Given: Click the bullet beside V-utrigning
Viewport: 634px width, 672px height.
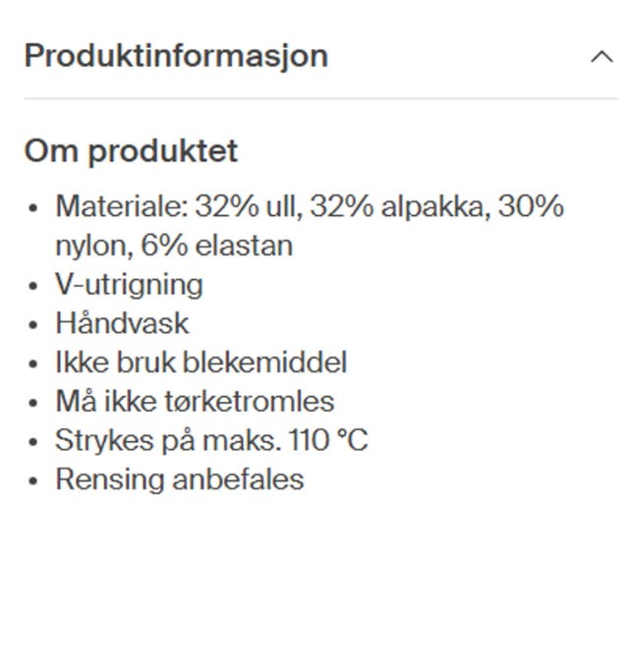Looking at the screenshot, I should click(x=34, y=287).
